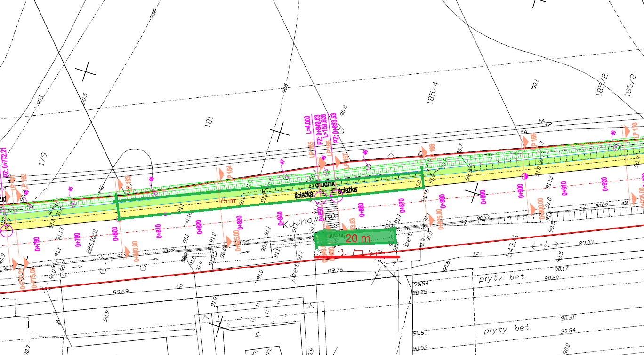Click the elevation value 90.17

tap(561, 269)
